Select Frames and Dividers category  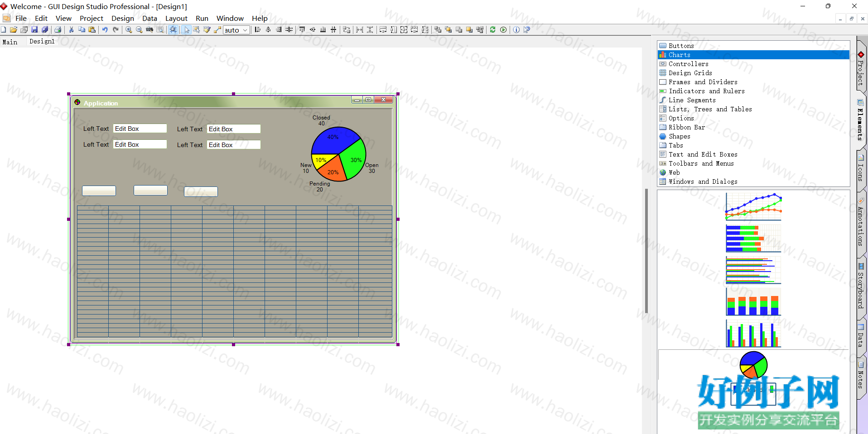tap(753, 82)
